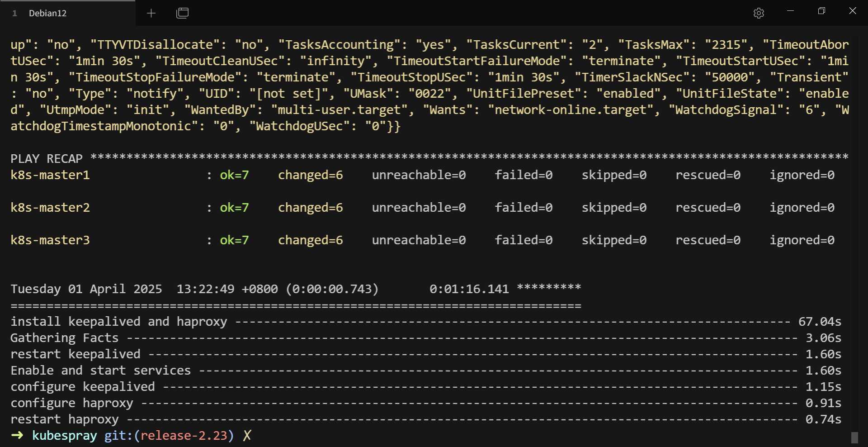Screen dimensions: 868x447
Task: Switch to the Debian12 tab
Action: click(68, 13)
